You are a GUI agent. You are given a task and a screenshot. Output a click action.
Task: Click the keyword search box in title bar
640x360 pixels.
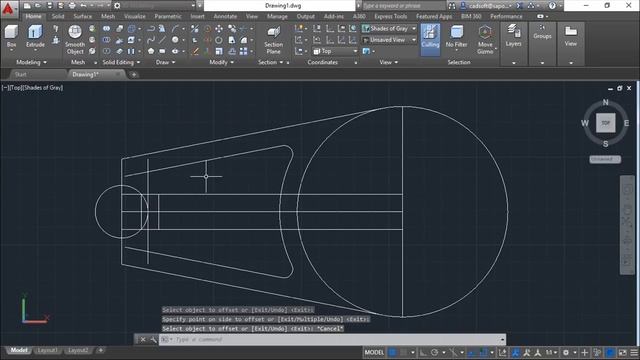coord(403,6)
